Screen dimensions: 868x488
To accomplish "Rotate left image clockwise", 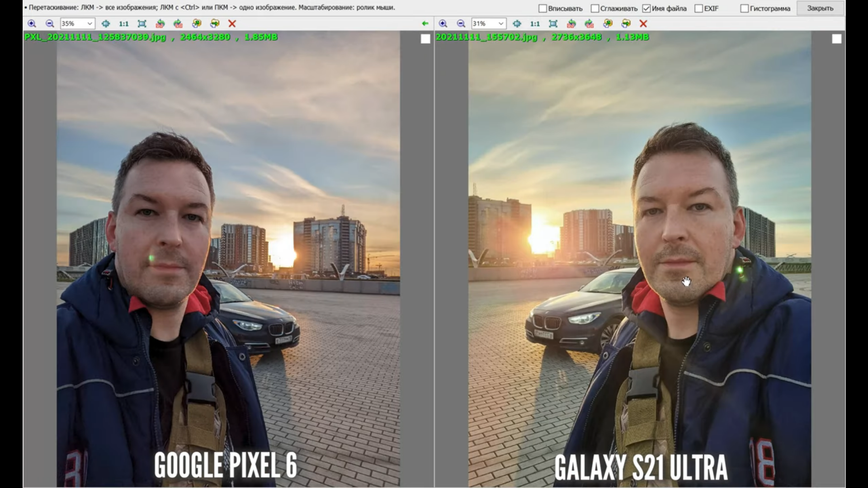I will pos(178,23).
